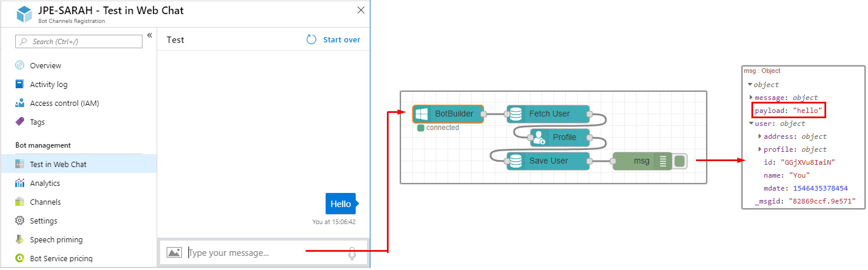Select the BotBuilder node in flow

click(448, 114)
